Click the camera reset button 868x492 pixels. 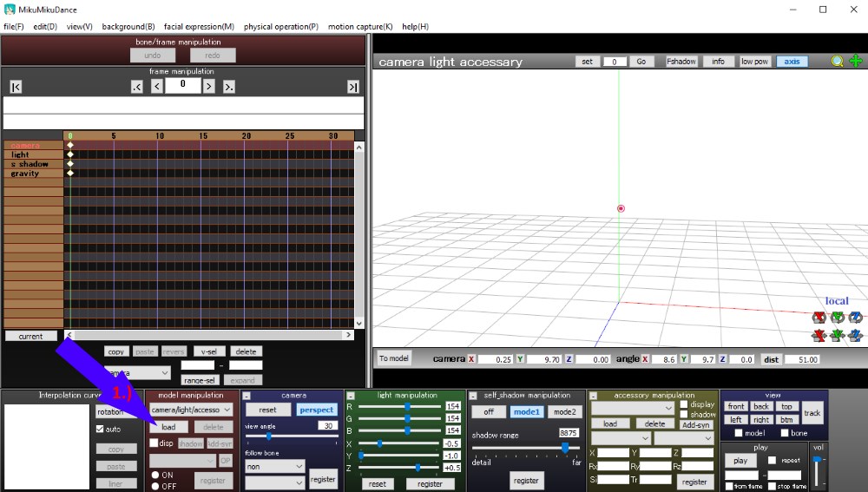click(x=267, y=410)
